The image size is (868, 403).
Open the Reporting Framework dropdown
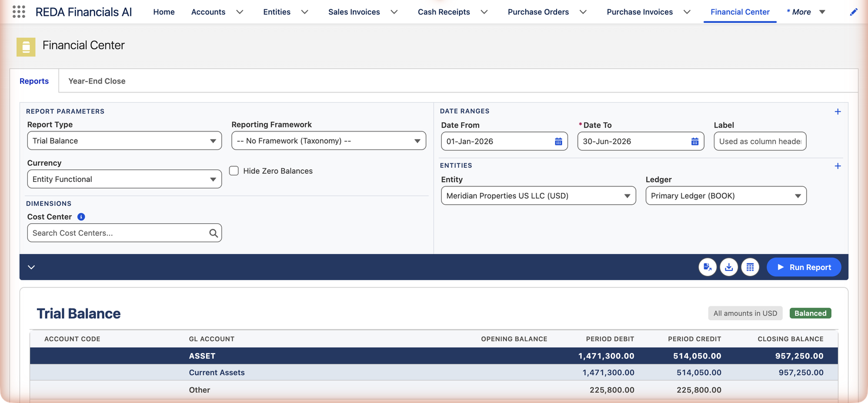(329, 141)
